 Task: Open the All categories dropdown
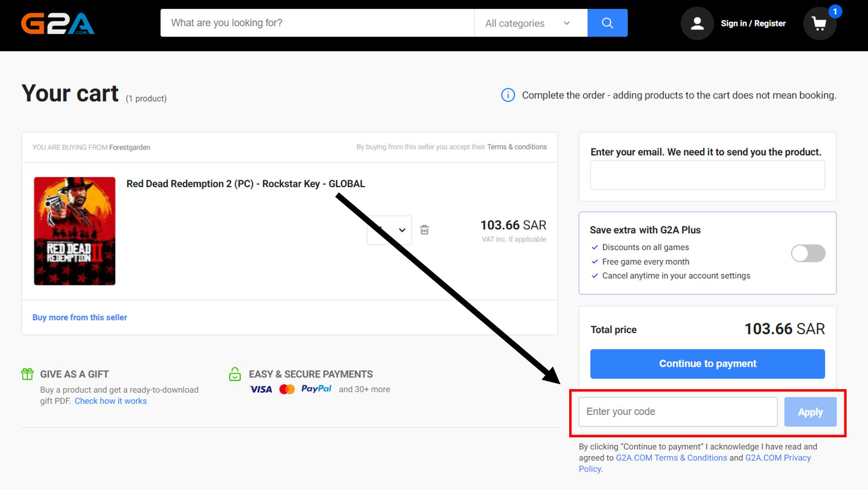531,23
